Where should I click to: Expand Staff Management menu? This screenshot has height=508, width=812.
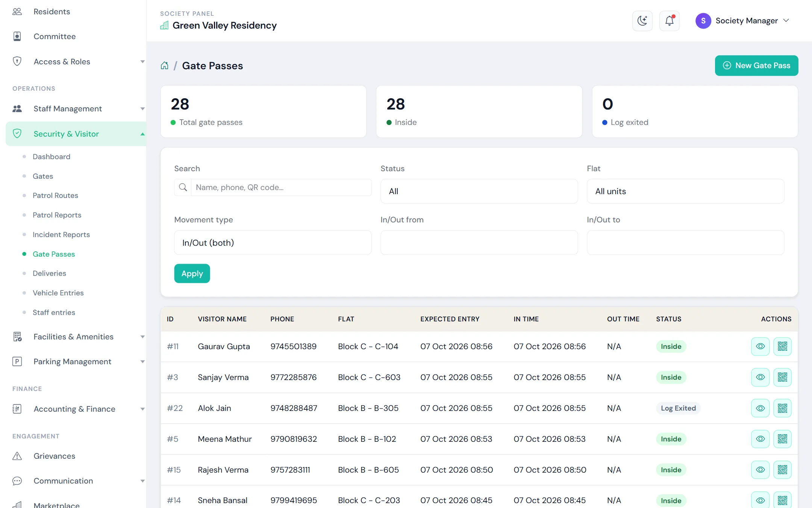coord(76,109)
